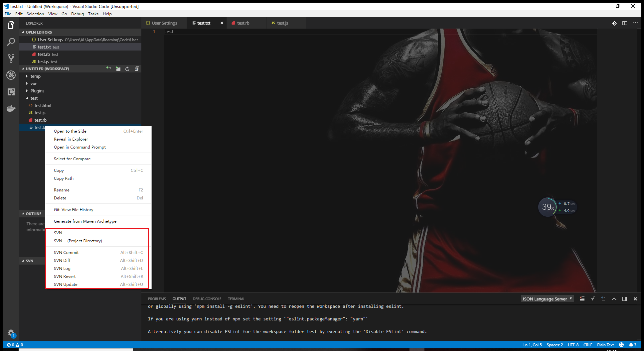Open notifications bell in status bar
Image resolution: width=644 pixels, height=351 pixels.
pos(633,345)
